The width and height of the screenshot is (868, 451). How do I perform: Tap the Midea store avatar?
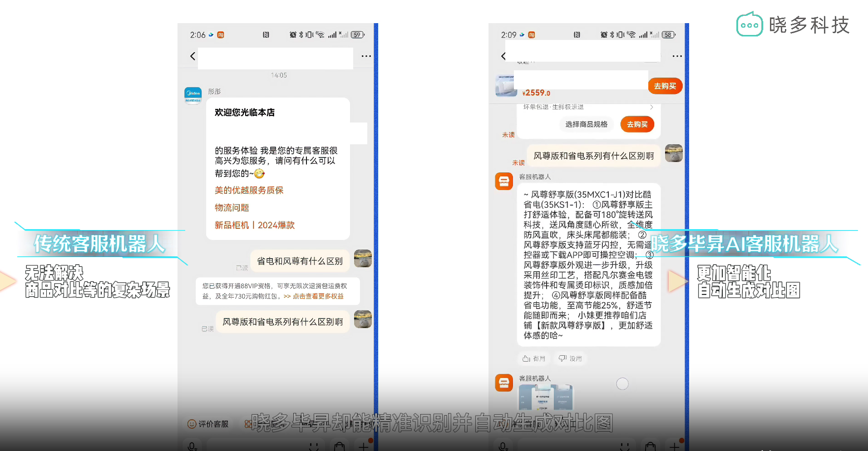193,96
